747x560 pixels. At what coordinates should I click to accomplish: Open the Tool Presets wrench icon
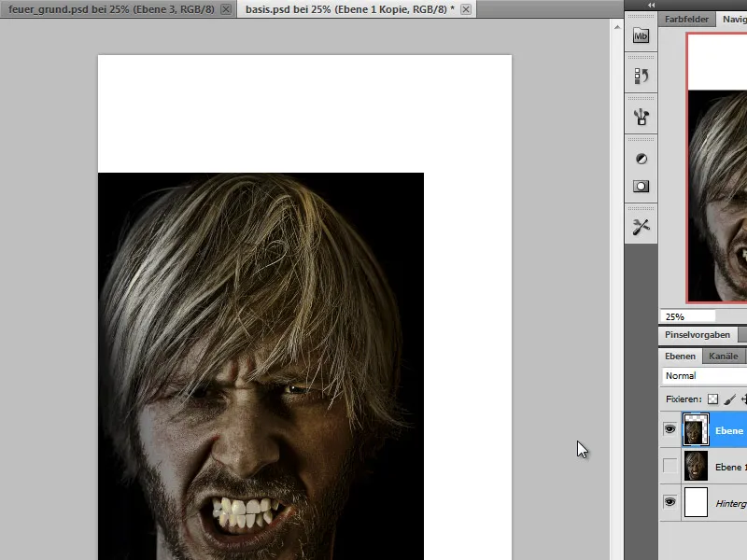(x=641, y=227)
